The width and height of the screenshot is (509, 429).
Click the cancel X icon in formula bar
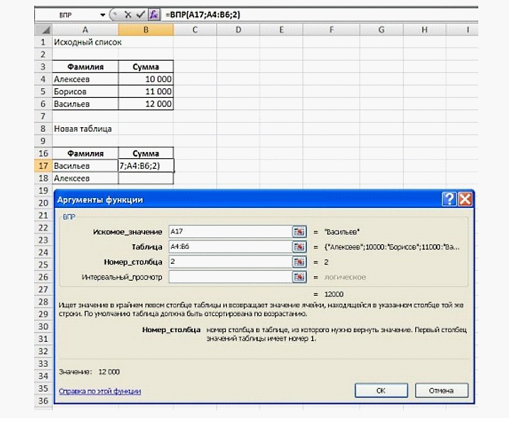tap(128, 15)
